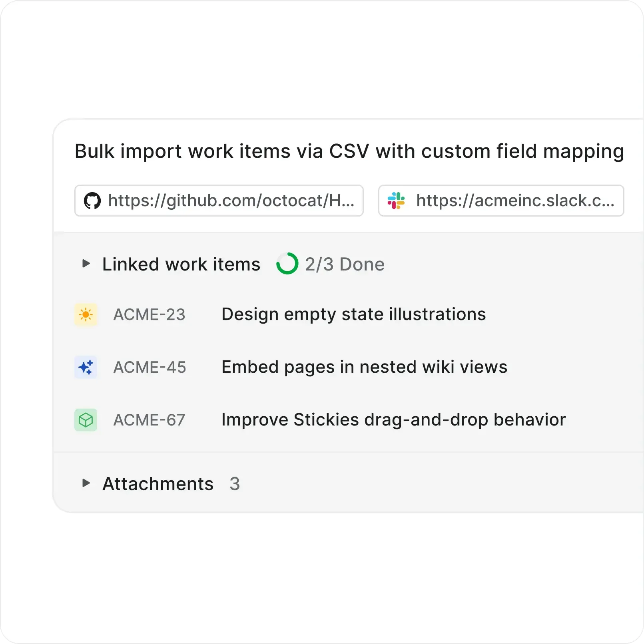Viewport: 644px width, 644px height.
Task: Click the GitHub octocat icon
Action: click(x=92, y=201)
